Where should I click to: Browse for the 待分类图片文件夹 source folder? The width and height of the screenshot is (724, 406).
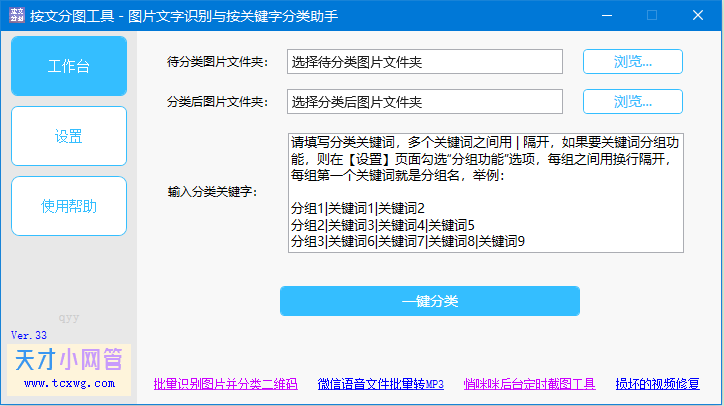click(632, 62)
